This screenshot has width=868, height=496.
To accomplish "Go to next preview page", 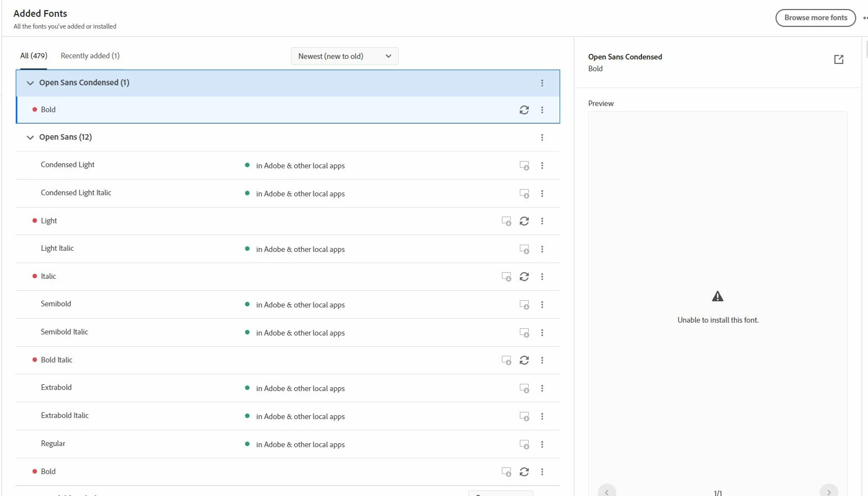I will [829, 492].
